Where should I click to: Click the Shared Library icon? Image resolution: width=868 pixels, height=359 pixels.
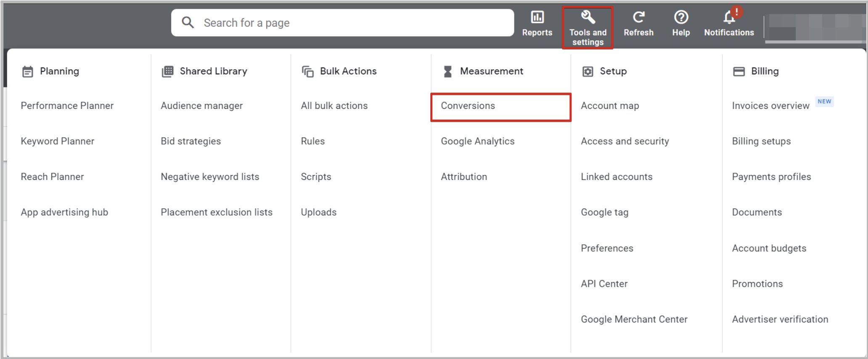pyautogui.click(x=167, y=71)
